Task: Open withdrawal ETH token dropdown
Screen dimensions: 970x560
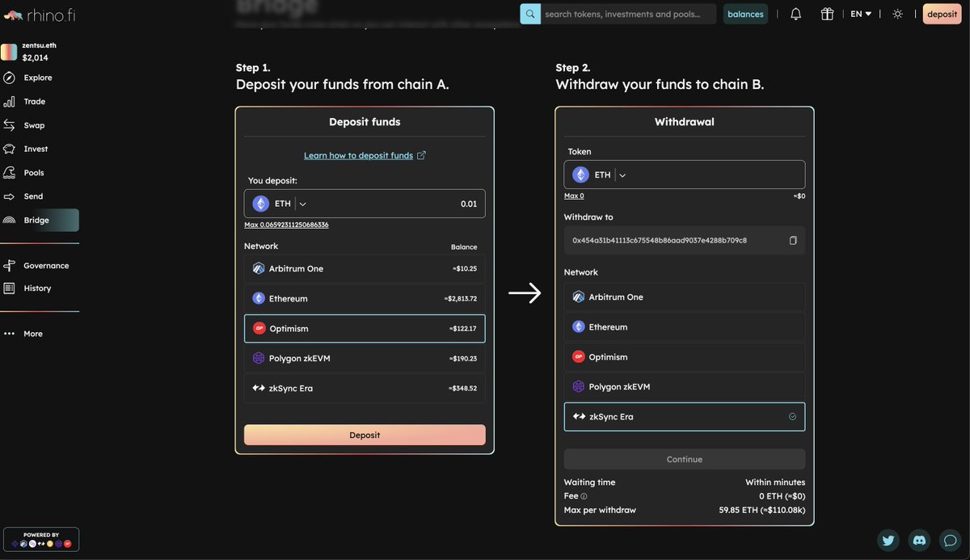Action: tap(622, 175)
